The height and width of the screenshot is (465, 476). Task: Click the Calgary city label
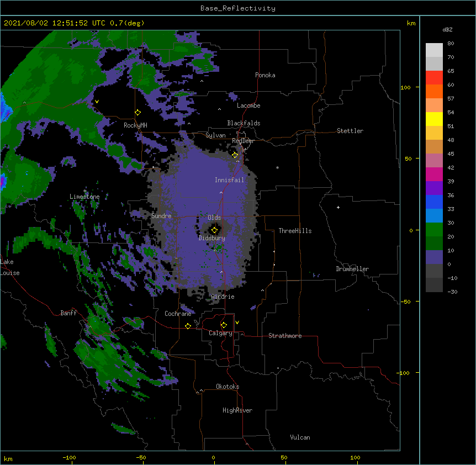(220, 333)
